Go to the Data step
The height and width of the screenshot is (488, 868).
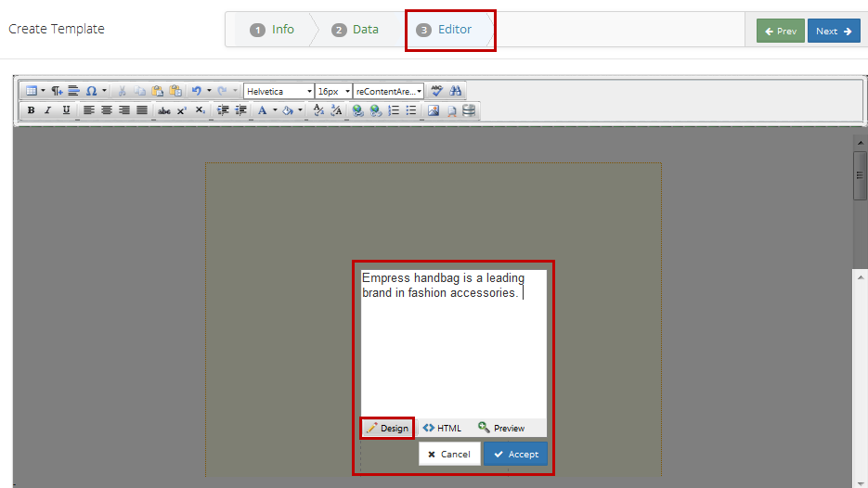point(355,30)
